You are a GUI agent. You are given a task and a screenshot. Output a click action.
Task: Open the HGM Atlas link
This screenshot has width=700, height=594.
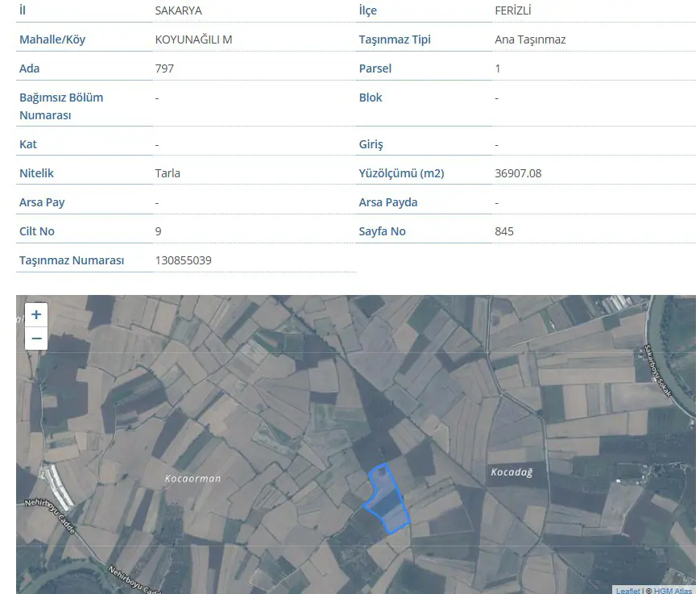(673, 591)
